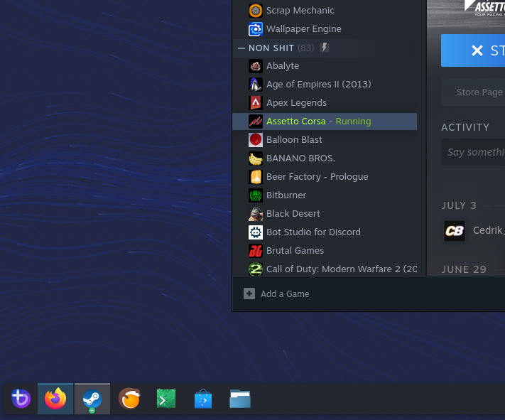
Task: Click the Assetto Corsa icon in list
Action: point(256,122)
